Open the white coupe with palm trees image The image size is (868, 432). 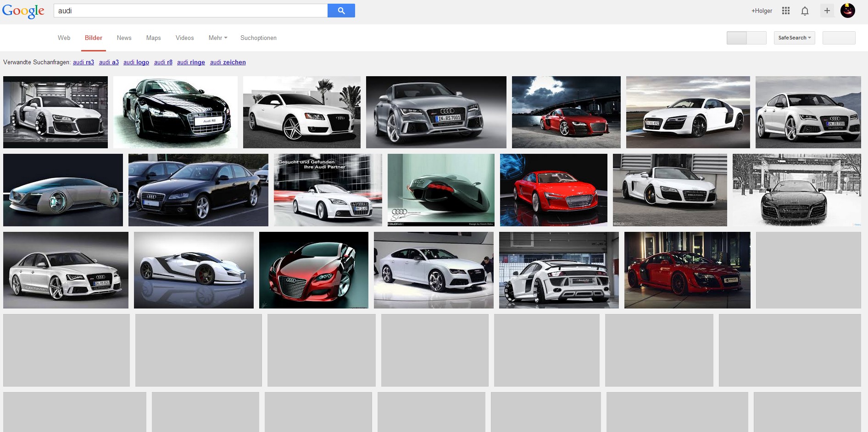point(302,112)
